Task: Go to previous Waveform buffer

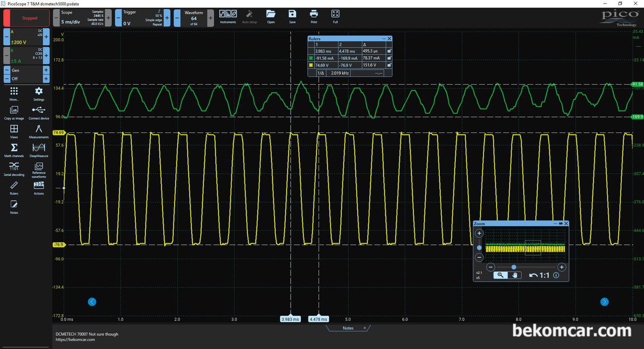Action: click(177, 18)
